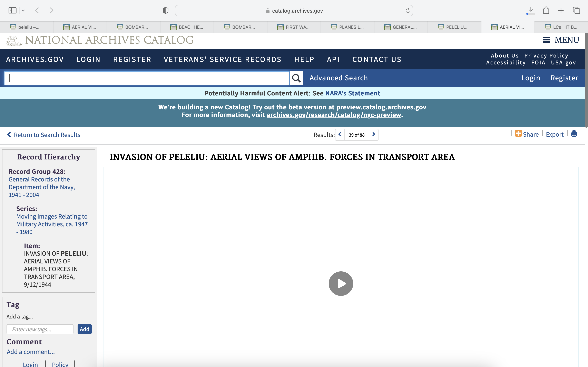Click the Safari share icon
The image size is (588, 367).
click(x=546, y=10)
